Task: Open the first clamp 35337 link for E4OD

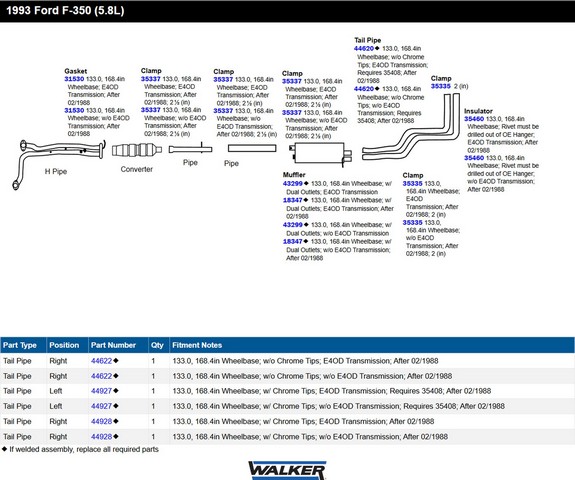Action: click(150, 79)
